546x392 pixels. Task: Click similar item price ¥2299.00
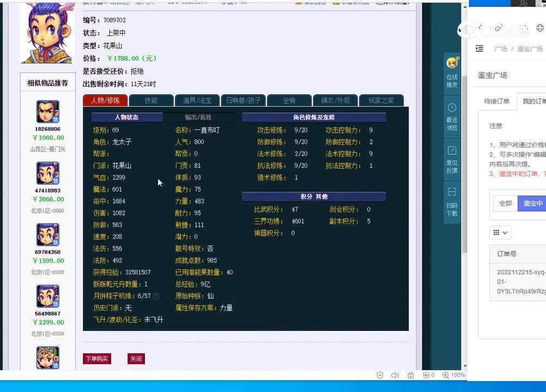click(x=48, y=322)
